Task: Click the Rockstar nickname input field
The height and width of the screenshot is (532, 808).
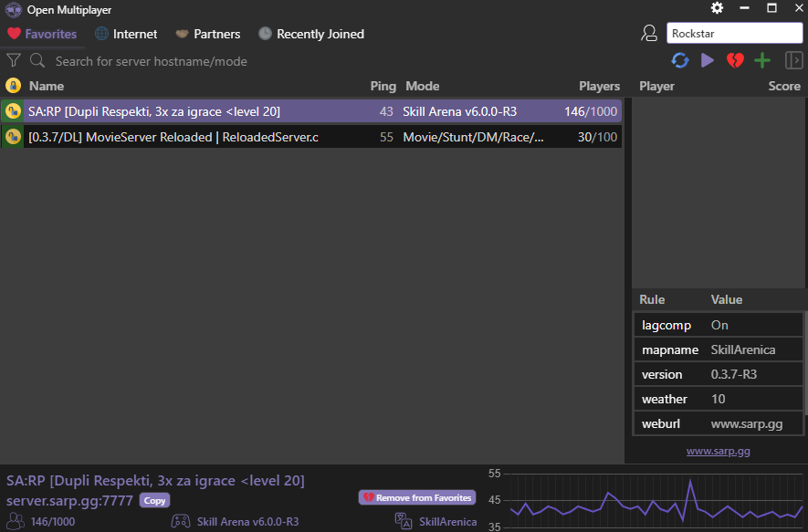Action: tap(734, 34)
